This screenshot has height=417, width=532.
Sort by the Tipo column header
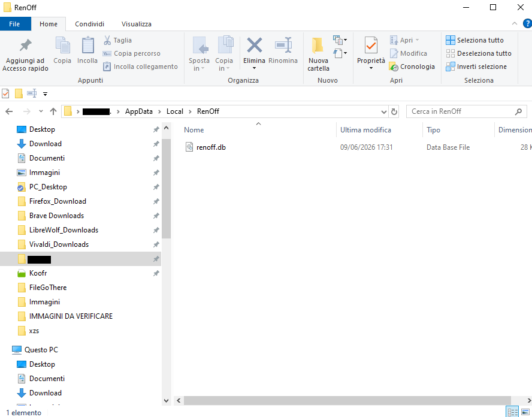pyautogui.click(x=433, y=130)
